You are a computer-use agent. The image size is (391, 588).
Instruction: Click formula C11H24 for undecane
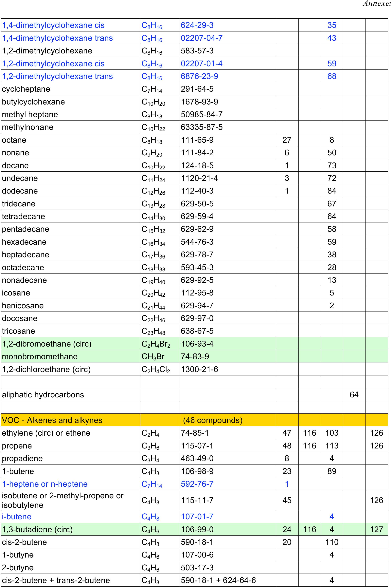pos(153,179)
